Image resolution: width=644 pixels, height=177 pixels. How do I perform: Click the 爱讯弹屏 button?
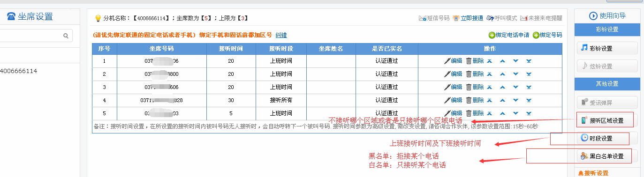pos(607,102)
